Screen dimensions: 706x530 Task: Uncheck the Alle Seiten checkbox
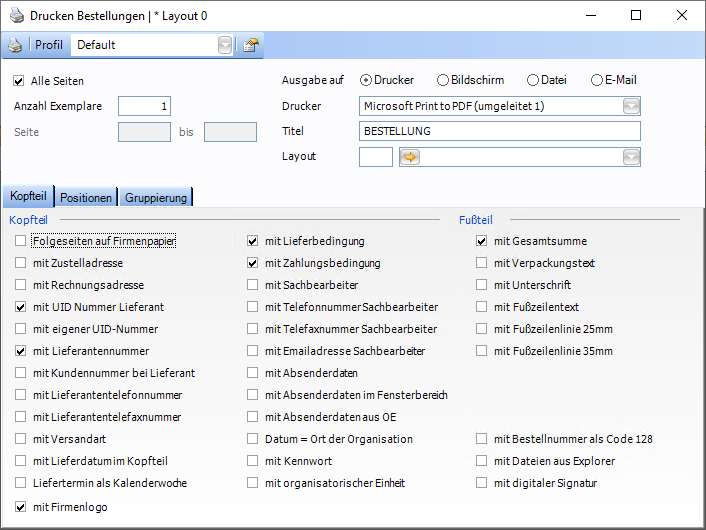click(19, 81)
